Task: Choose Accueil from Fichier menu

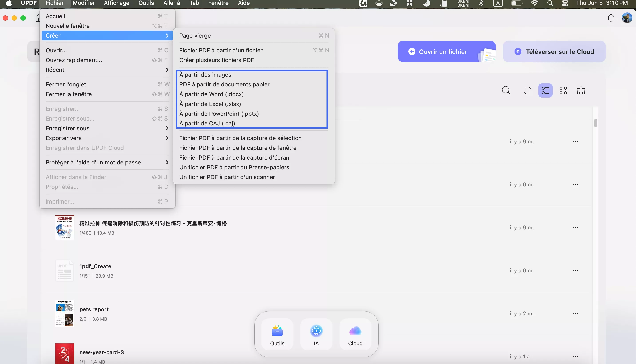Action: point(107,16)
